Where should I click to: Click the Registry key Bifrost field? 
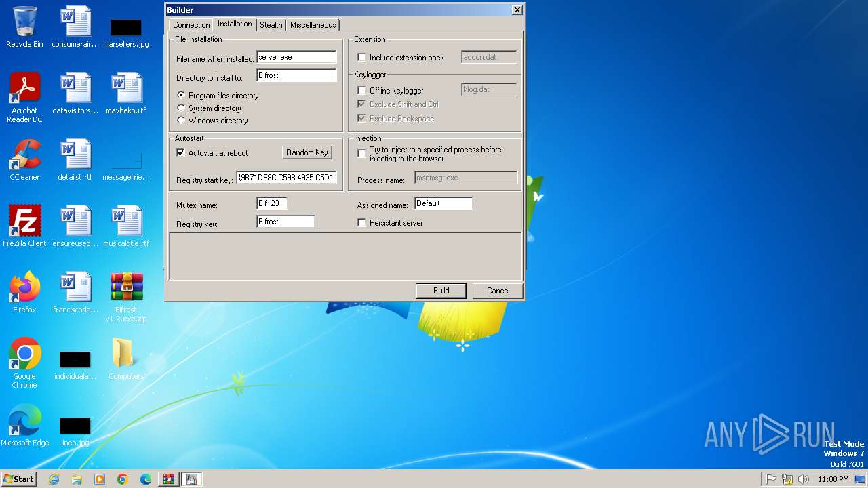[x=285, y=222]
